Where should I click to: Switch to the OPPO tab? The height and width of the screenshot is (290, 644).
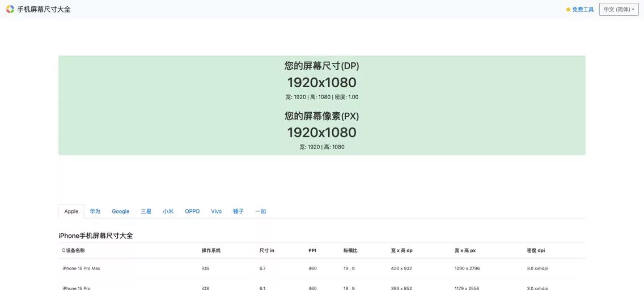(x=192, y=211)
